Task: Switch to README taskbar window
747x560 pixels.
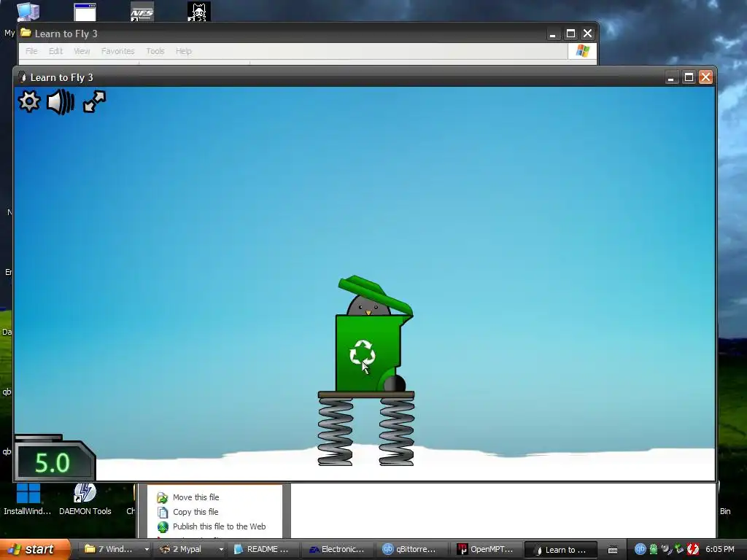Action: (x=263, y=549)
